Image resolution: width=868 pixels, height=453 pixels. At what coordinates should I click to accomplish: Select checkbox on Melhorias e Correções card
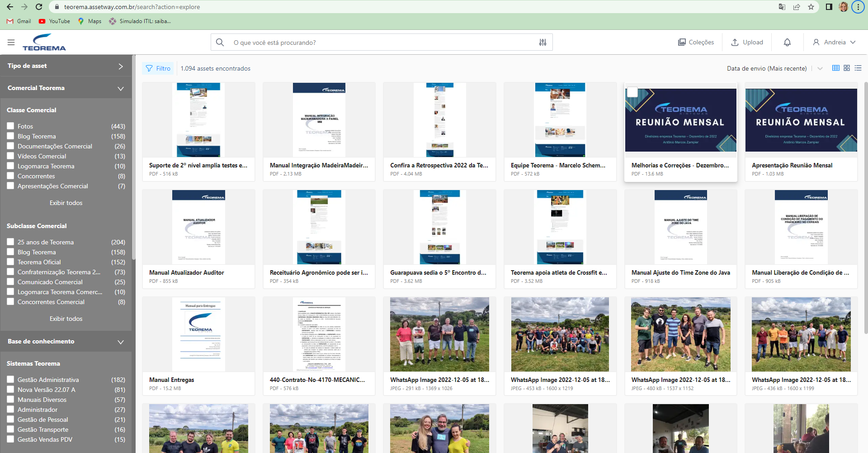[x=632, y=92]
